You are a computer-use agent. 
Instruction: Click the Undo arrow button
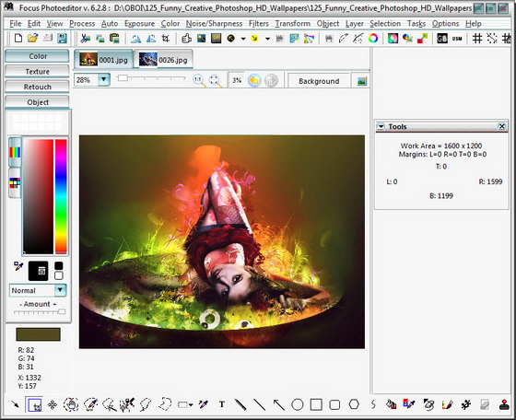(254, 80)
